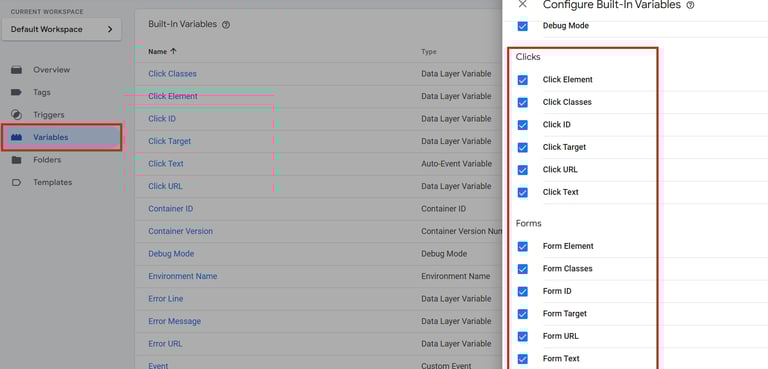Open the Debug Mode variable in table
The image size is (768, 369).
click(171, 254)
